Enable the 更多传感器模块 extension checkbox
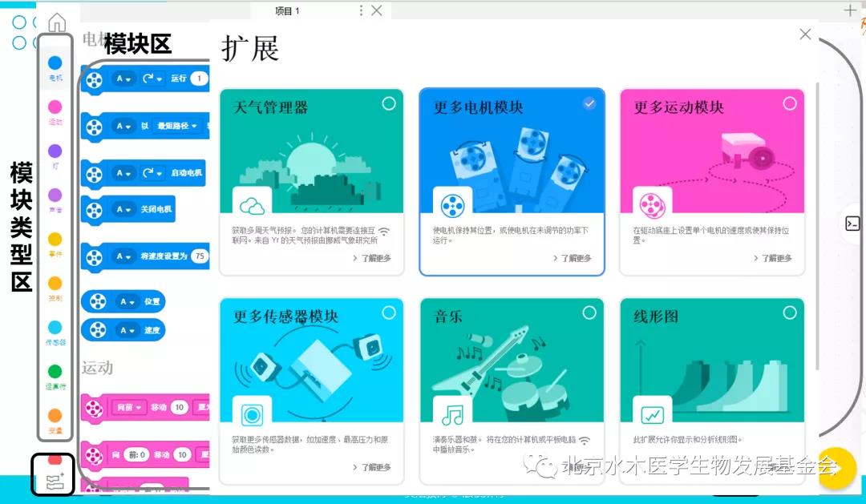The image size is (866, 504). 389,312
